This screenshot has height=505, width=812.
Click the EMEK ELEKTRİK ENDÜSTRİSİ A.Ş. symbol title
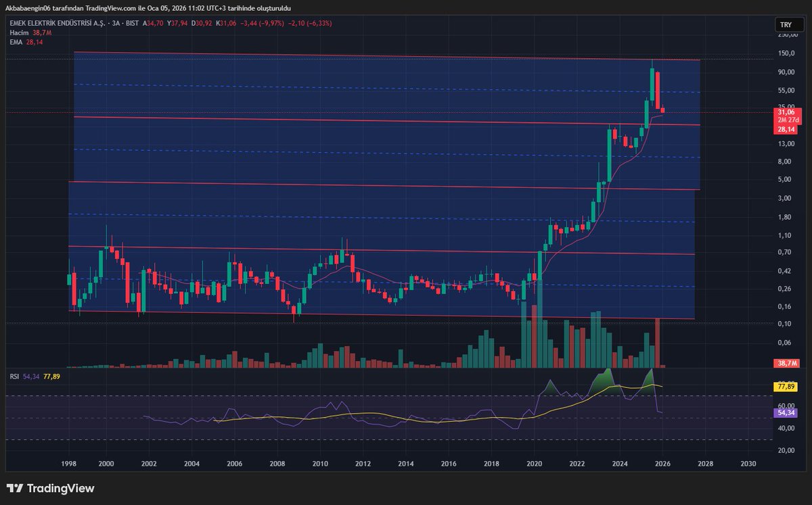[x=56, y=23]
